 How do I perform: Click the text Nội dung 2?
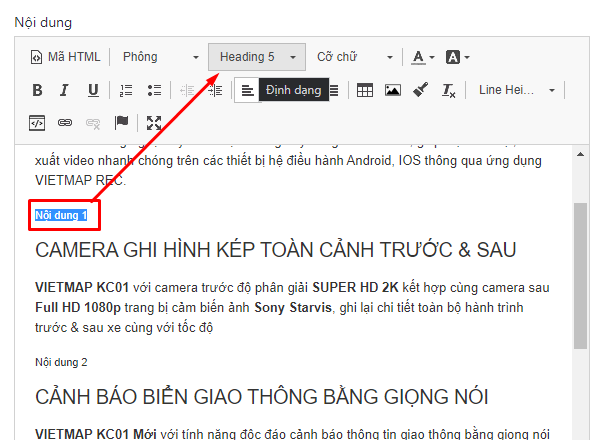61,362
